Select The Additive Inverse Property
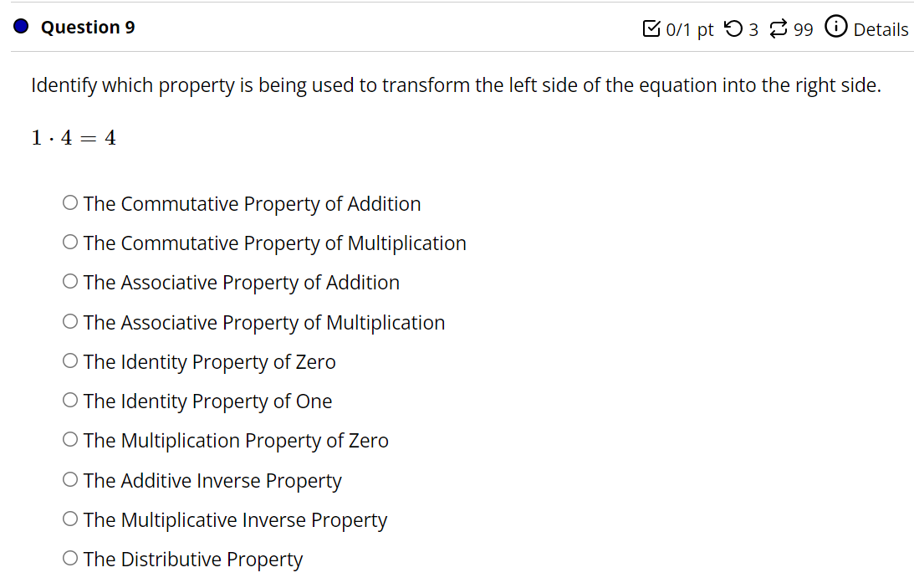914x588 pixels. click(x=70, y=478)
